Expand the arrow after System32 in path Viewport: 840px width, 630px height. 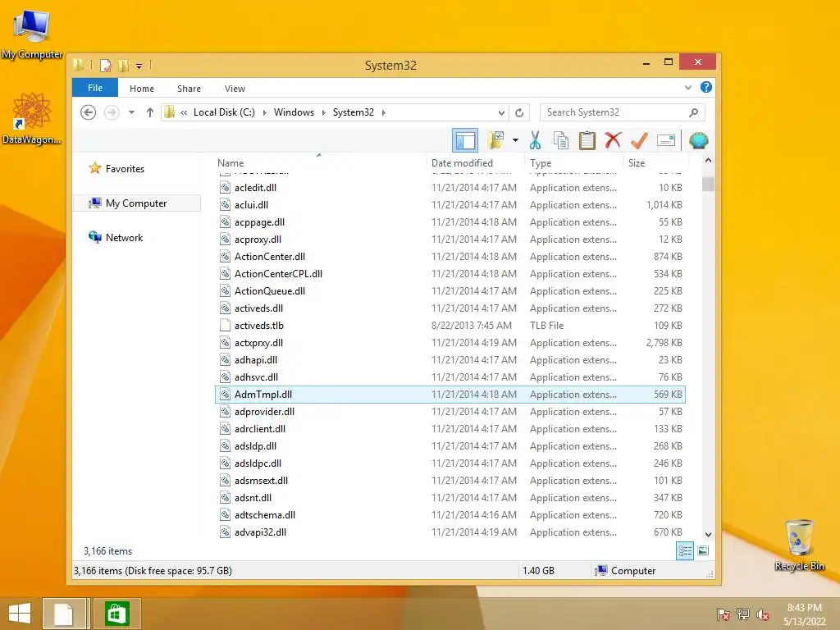pyautogui.click(x=384, y=112)
